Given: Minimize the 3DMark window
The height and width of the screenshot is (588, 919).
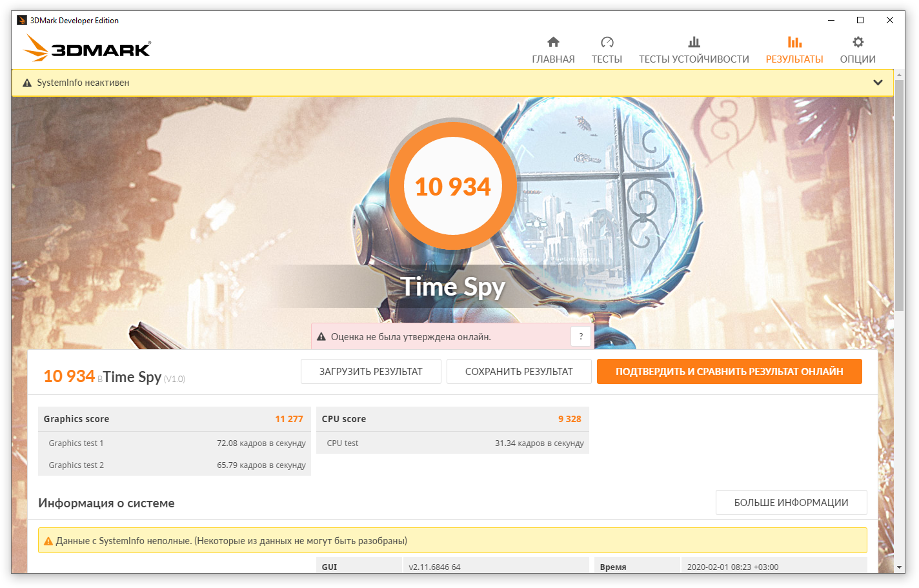Looking at the screenshot, I should 831,20.
